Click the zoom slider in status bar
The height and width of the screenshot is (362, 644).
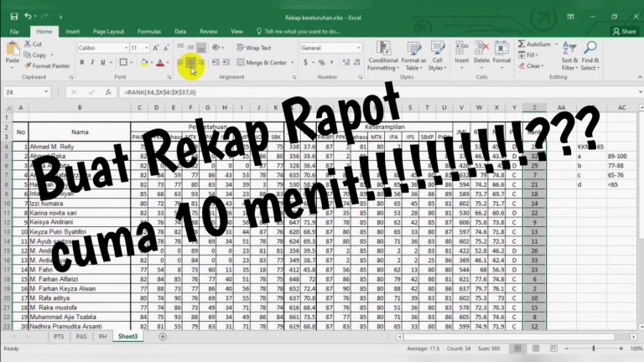coord(593,349)
